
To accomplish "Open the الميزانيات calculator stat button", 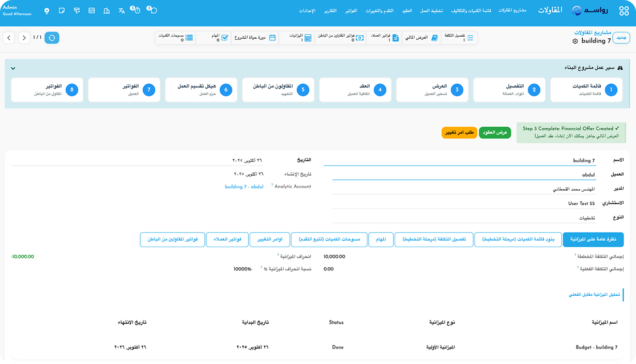I will click(298, 38).
